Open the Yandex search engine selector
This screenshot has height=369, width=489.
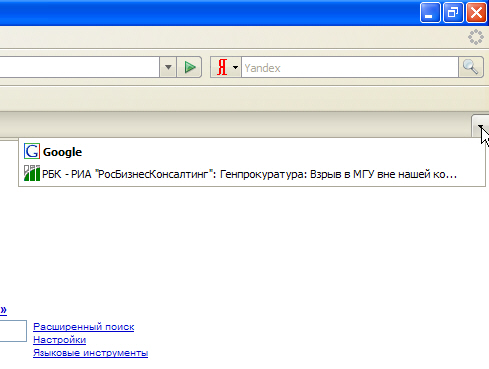(226, 67)
